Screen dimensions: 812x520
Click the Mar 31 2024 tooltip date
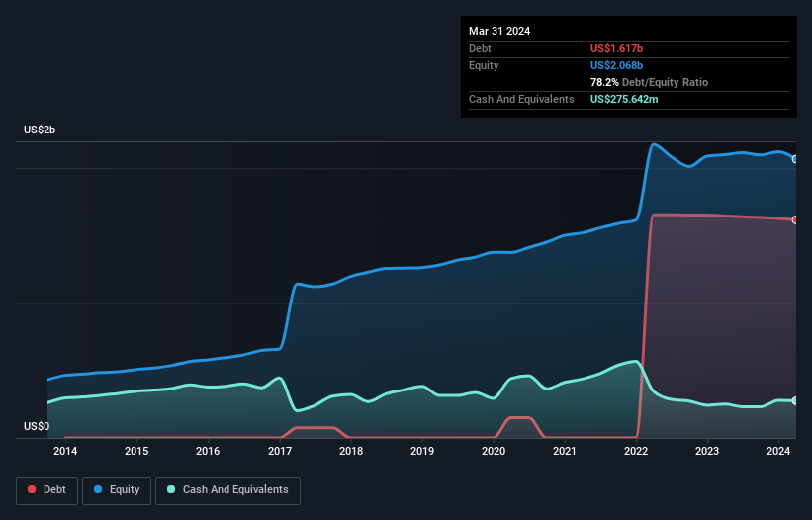[499, 31]
